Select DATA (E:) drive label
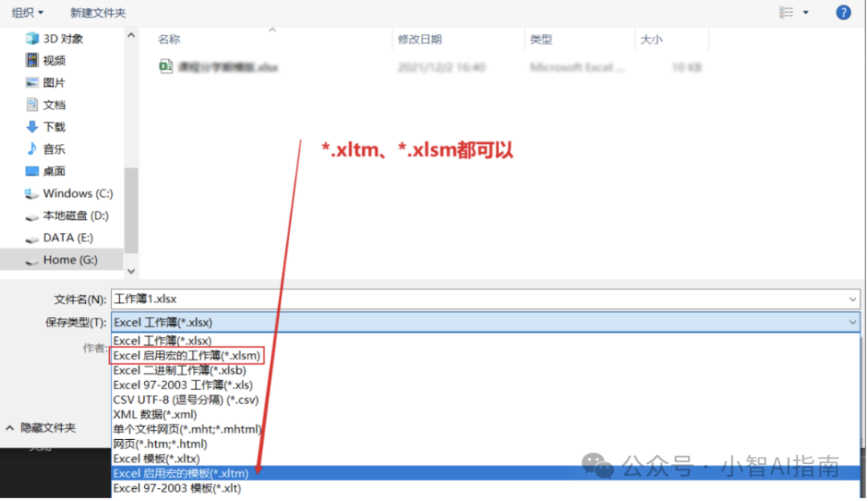 (x=68, y=237)
